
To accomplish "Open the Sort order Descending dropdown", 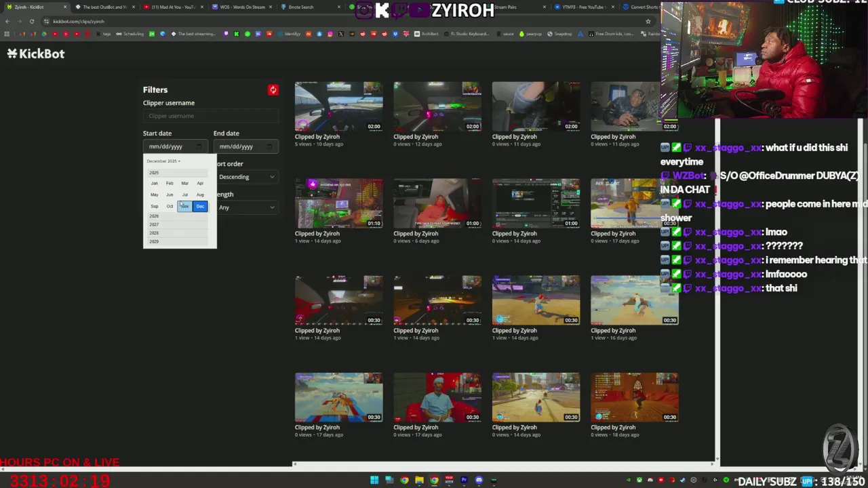I will (x=246, y=177).
